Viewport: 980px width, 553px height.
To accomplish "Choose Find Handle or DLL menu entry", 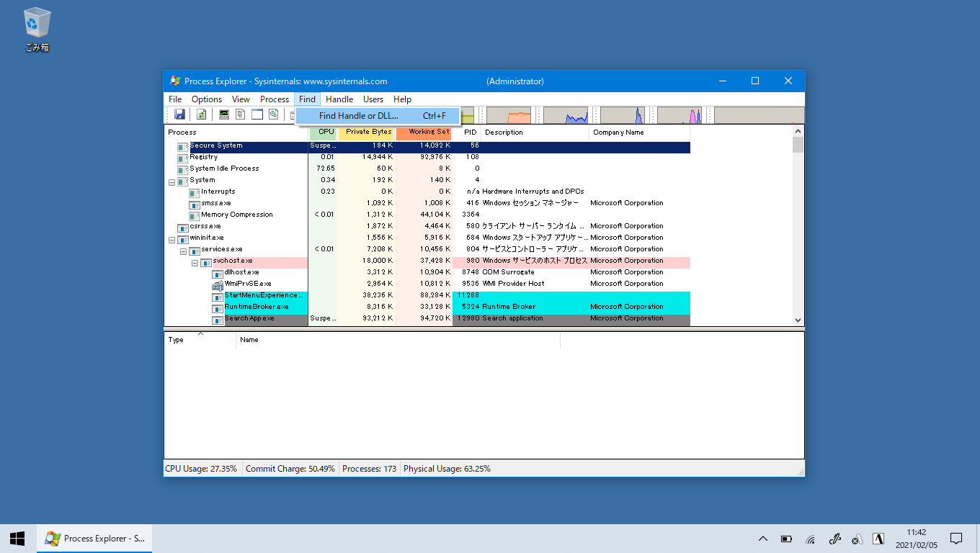I will pos(378,116).
